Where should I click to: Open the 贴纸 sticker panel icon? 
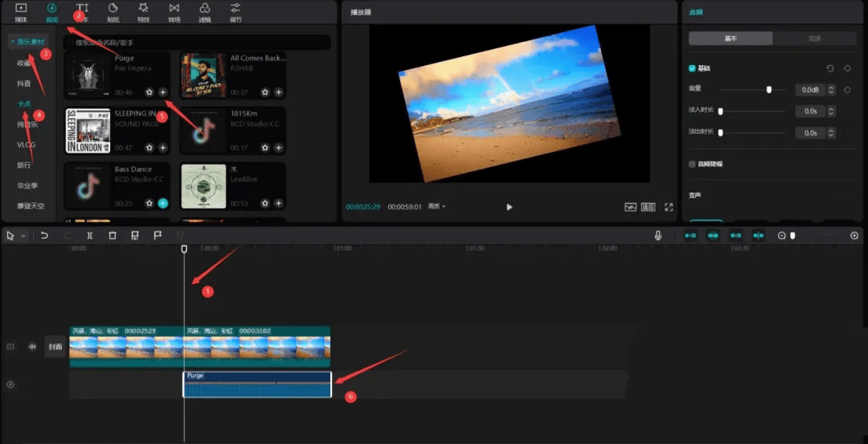pyautogui.click(x=113, y=11)
